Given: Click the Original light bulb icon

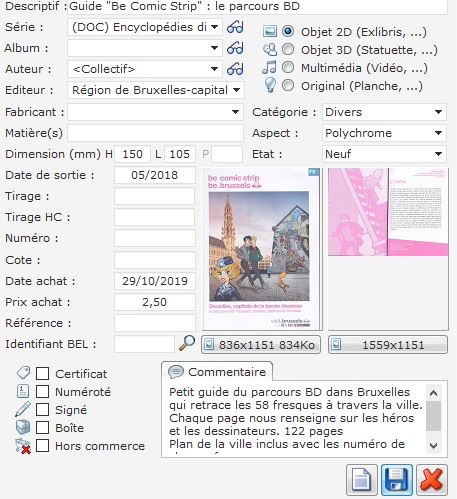Looking at the screenshot, I should [270, 85].
